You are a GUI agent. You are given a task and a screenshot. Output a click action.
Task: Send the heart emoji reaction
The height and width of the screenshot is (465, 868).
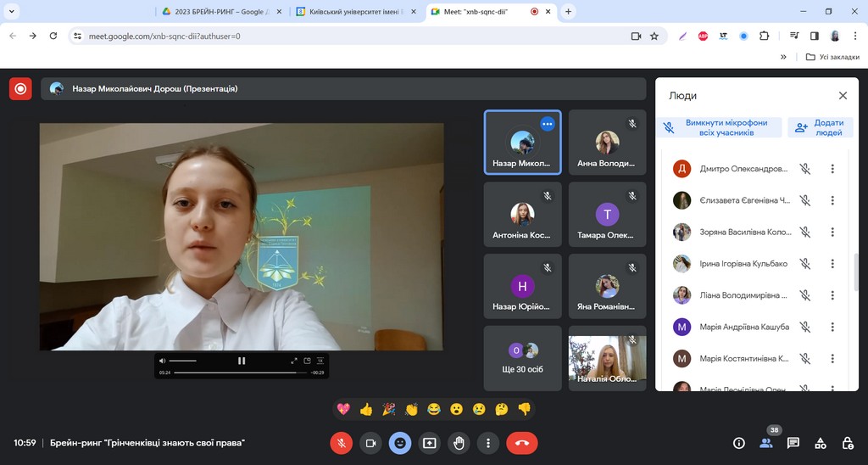point(343,409)
